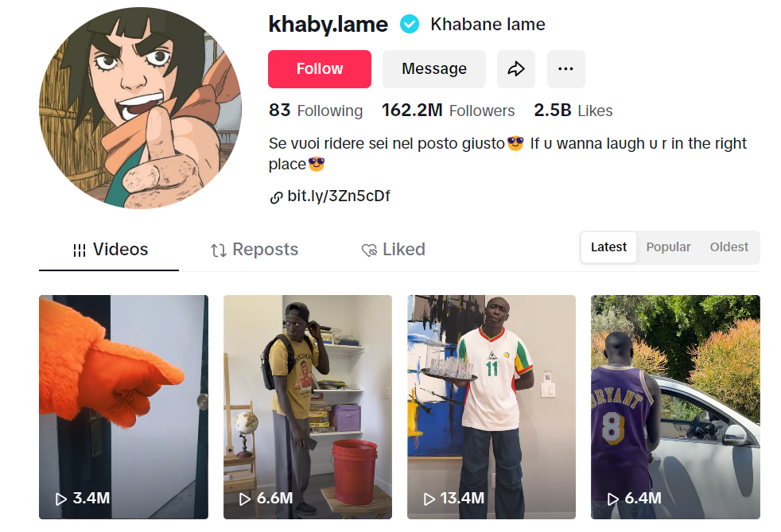View the 83 Following list
The image size is (781, 532).
(x=316, y=110)
